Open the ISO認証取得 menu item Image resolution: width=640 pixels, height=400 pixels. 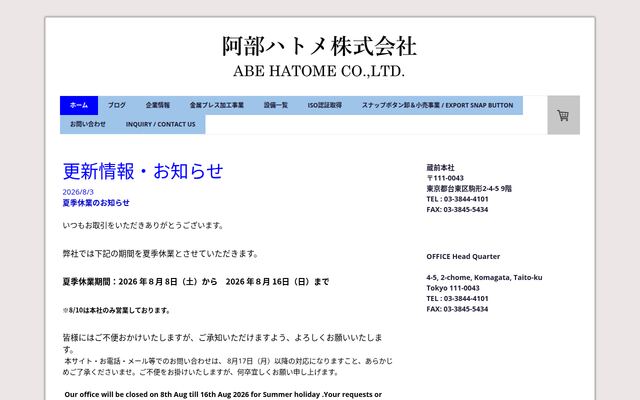(x=324, y=105)
